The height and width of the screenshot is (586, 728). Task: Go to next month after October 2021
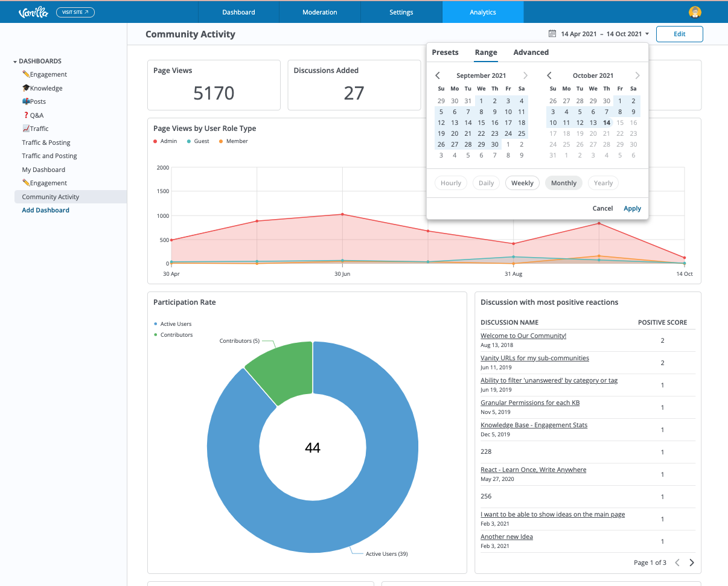(637, 75)
